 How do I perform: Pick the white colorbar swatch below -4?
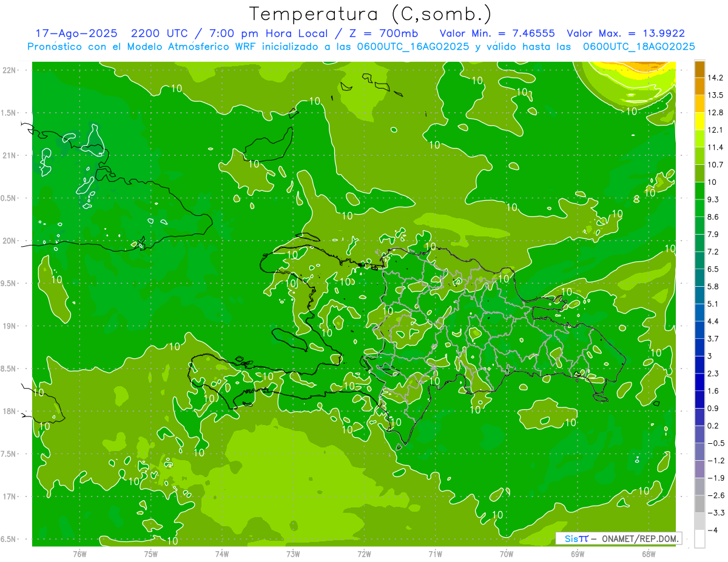tap(699, 539)
